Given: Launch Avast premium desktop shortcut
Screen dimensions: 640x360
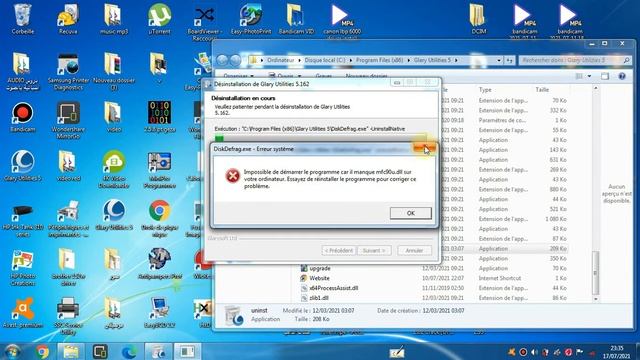Looking at the screenshot, I should 22,313.
